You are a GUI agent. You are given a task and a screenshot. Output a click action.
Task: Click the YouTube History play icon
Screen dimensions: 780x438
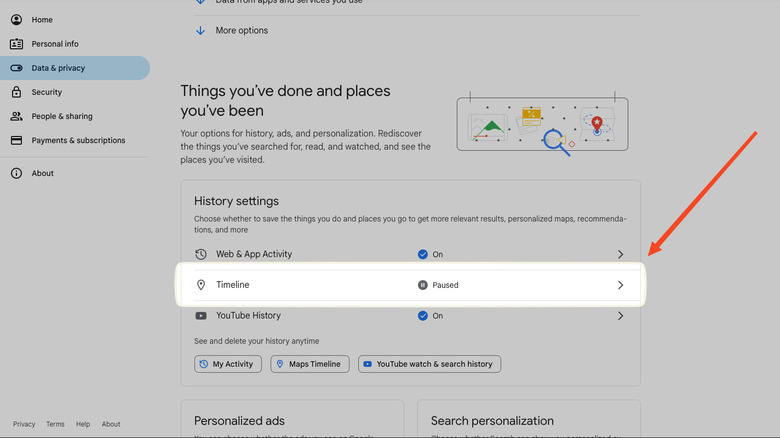(201, 316)
